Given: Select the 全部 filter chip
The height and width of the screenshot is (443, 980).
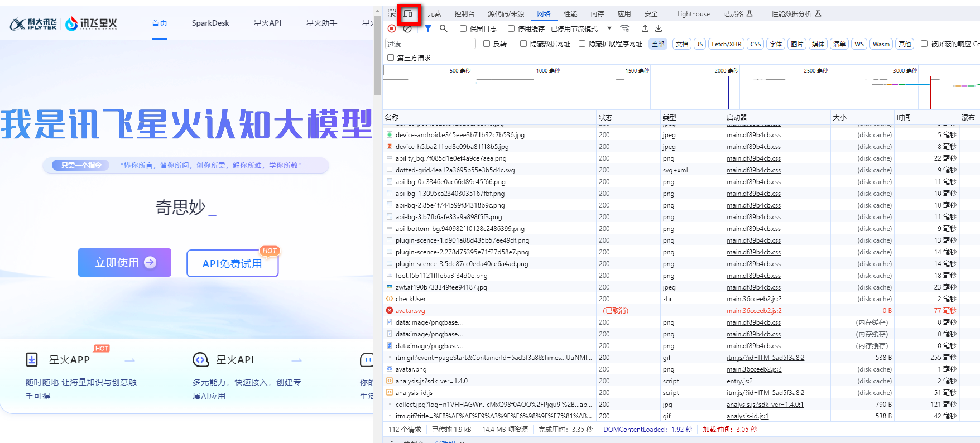Looking at the screenshot, I should click(659, 44).
